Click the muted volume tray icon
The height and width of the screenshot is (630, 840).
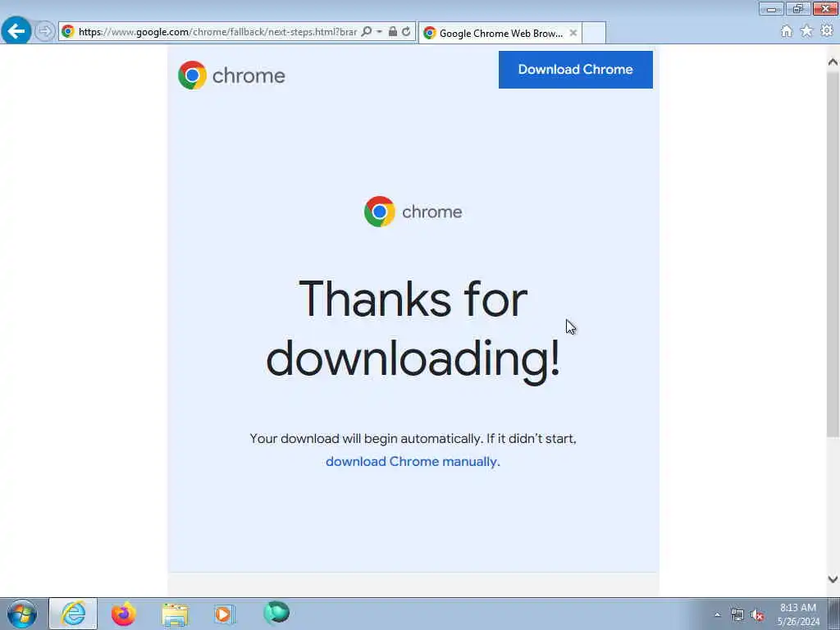[757, 615]
